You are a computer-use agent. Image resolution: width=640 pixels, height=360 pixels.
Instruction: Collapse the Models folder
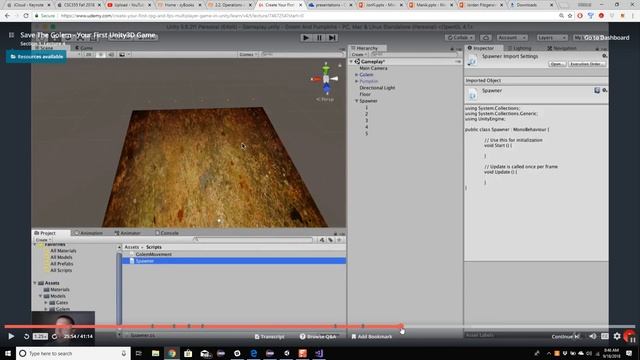tap(40, 296)
